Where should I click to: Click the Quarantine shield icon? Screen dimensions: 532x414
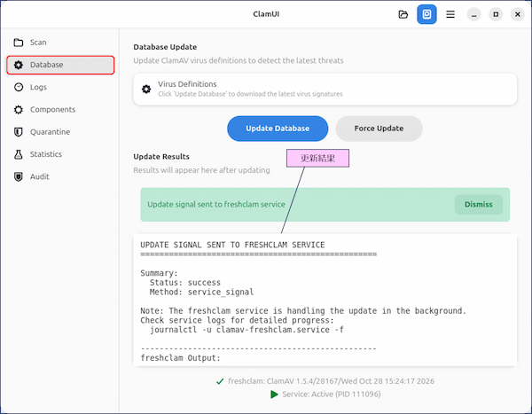click(19, 132)
